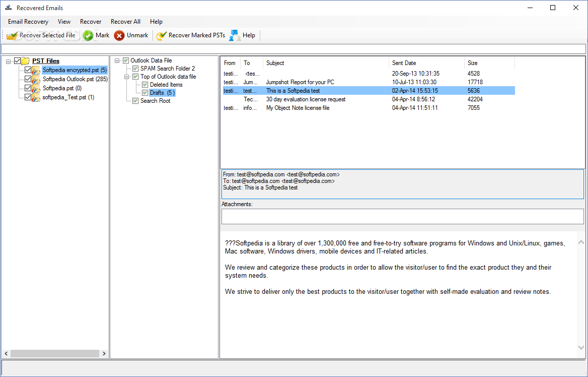Uncheck the softpedia_Test.pst checkbox
588x377 pixels.
pos(28,97)
